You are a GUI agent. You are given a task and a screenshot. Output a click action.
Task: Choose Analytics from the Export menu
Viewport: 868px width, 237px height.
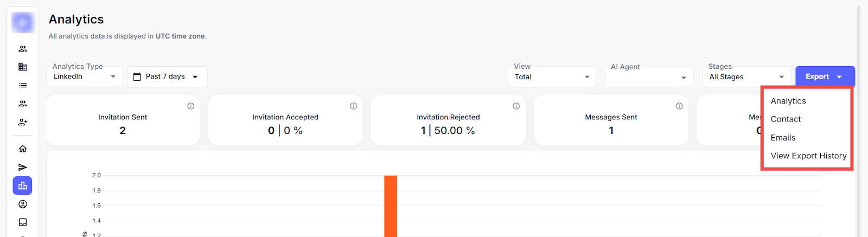click(788, 101)
